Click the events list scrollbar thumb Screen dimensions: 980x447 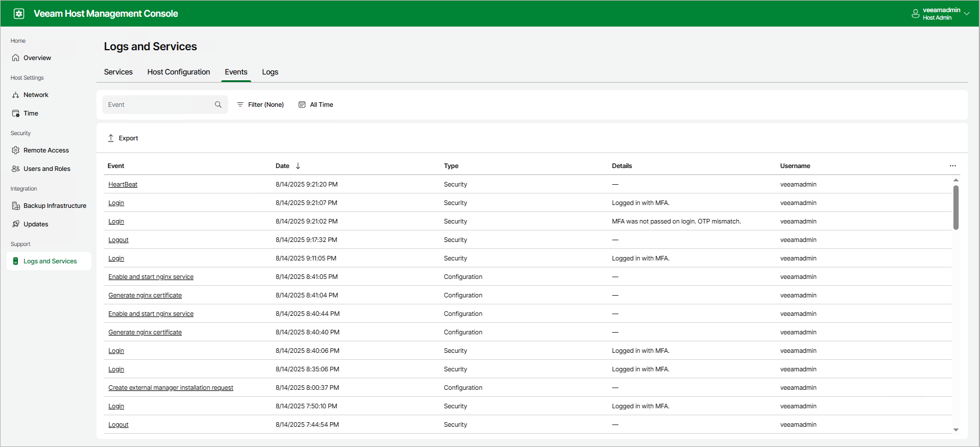click(956, 207)
